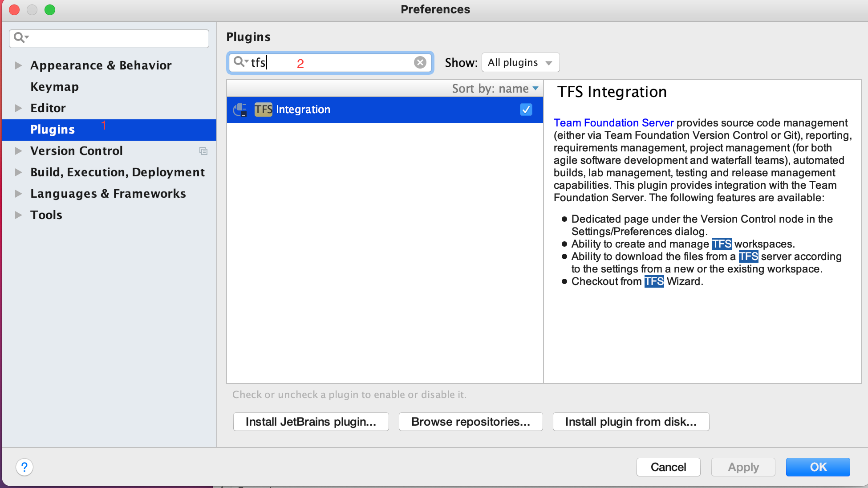Expand the Appearance & Behavior section

[18, 65]
